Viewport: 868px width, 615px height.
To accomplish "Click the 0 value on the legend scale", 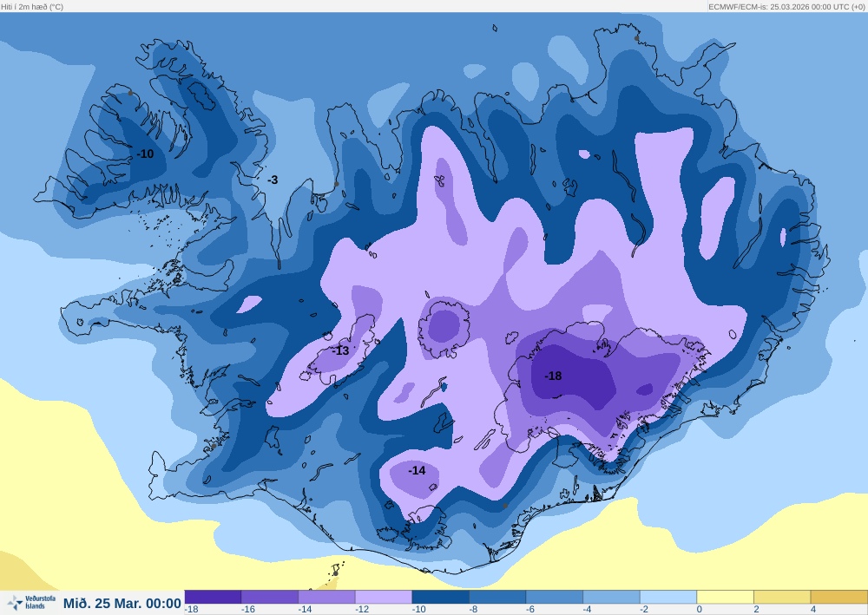I will pyautogui.click(x=700, y=610).
